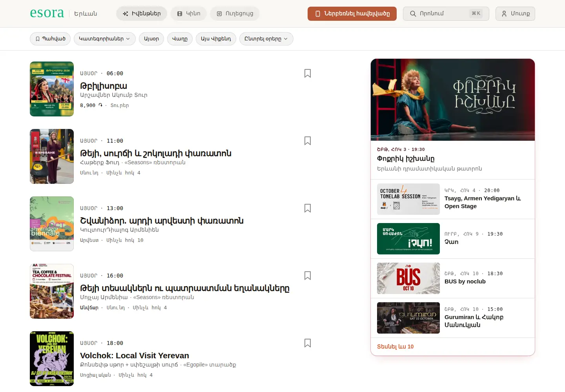
Task: Click the Մուտք login button
Action: click(515, 14)
